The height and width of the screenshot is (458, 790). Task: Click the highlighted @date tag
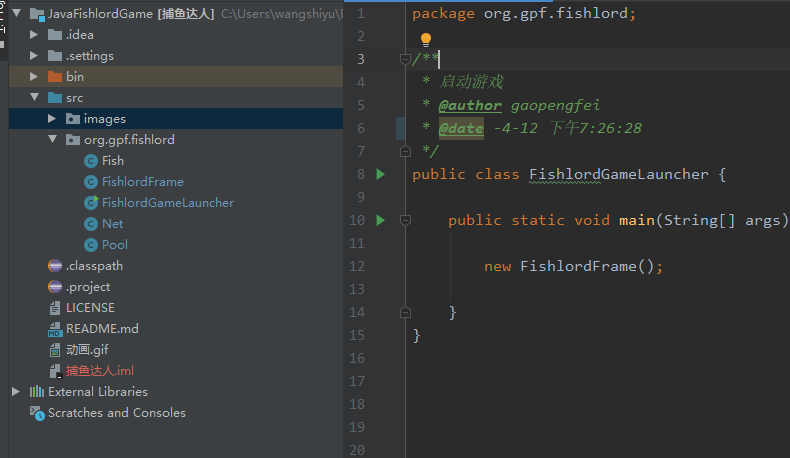click(461, 128)
